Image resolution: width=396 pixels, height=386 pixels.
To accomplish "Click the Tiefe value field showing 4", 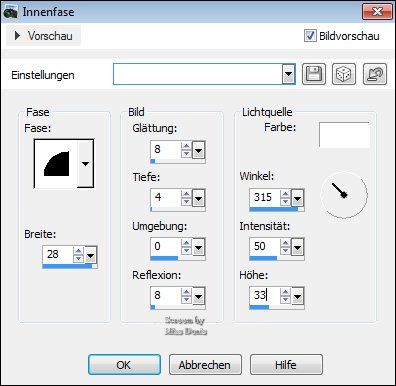I will pos(166,198).
